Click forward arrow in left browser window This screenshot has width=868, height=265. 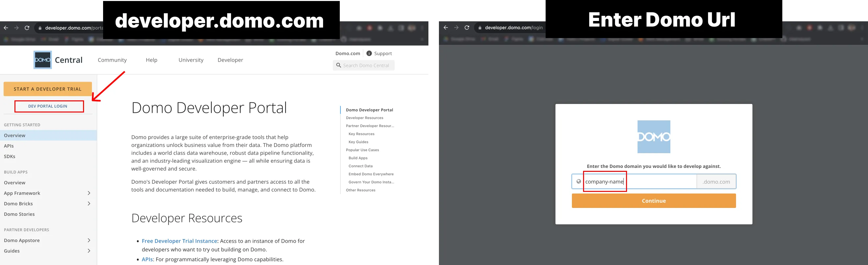point(16,28)
